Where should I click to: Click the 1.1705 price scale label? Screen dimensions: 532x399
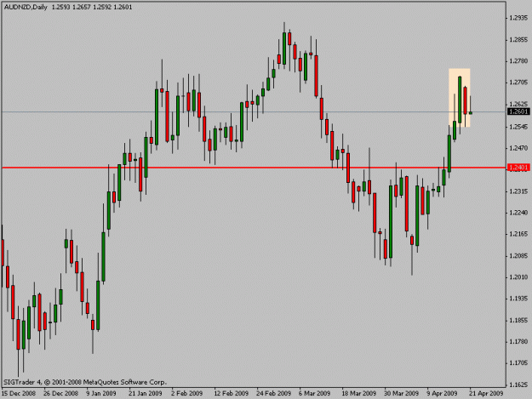[x=519, y=363]
